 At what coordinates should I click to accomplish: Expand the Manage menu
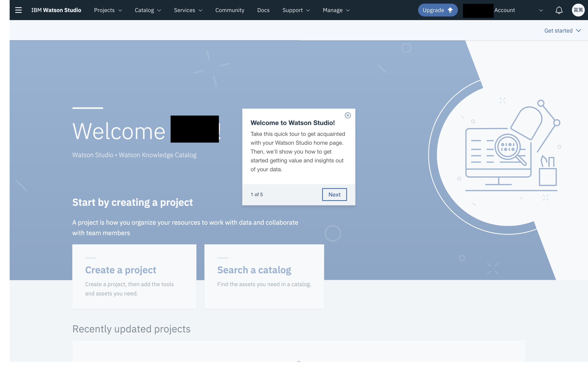point(336,10)
